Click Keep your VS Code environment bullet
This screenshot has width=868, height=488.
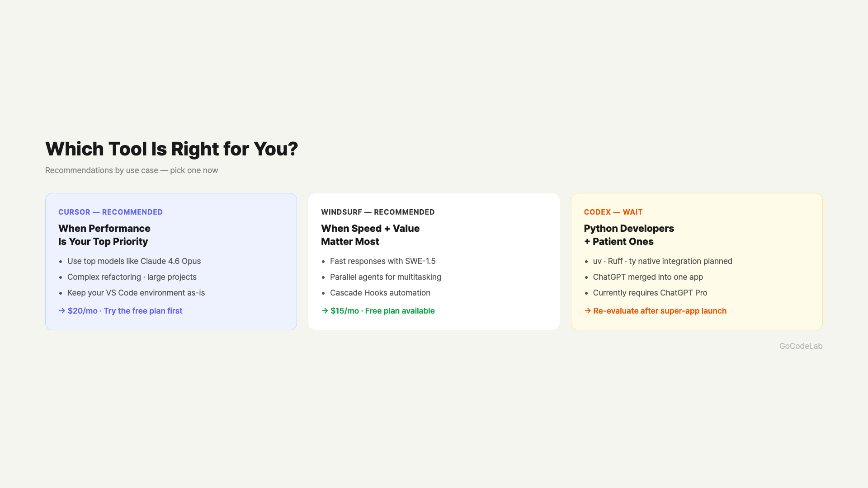coord(136,293)
